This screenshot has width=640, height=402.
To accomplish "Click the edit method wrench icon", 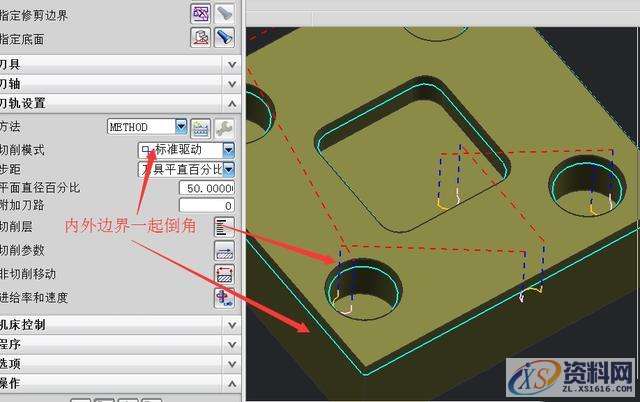I will click(x=225, y=127).
